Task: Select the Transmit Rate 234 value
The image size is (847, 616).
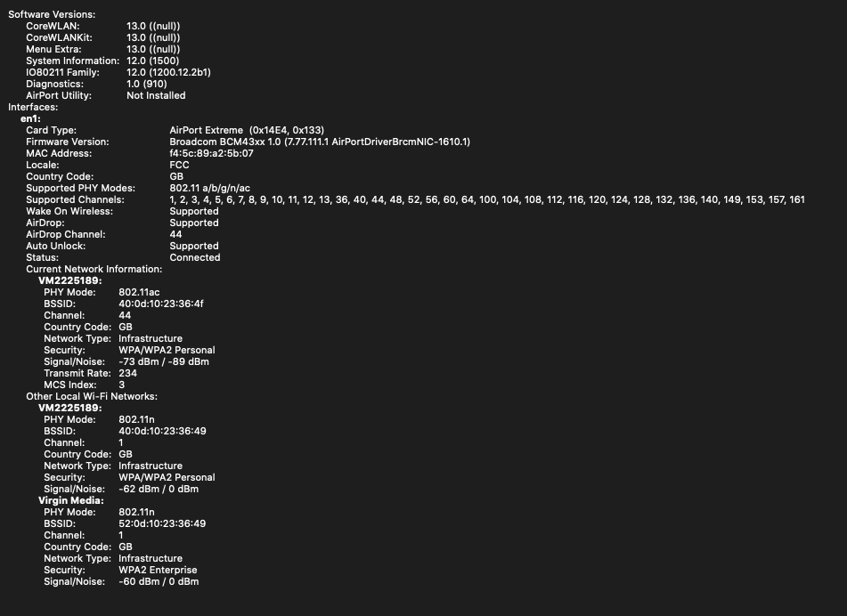Action: (x=128, y=373)
